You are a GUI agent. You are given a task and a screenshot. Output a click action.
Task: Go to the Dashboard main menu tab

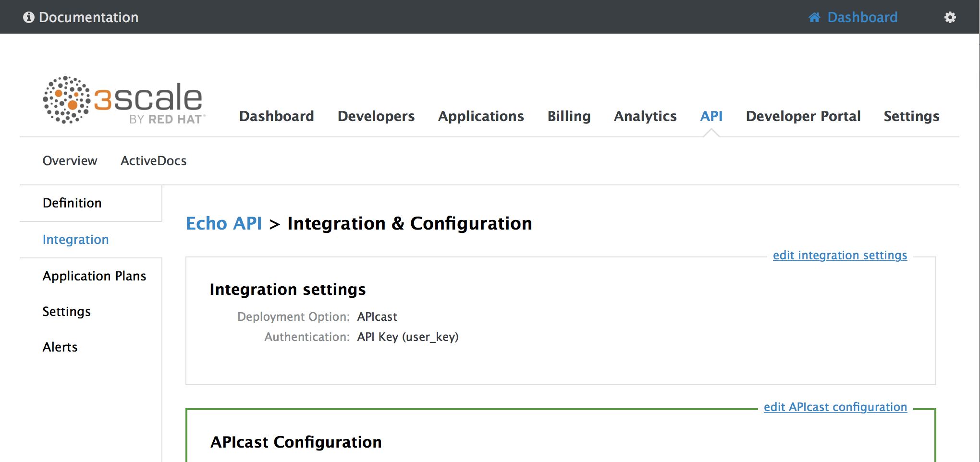click(276, 116)
